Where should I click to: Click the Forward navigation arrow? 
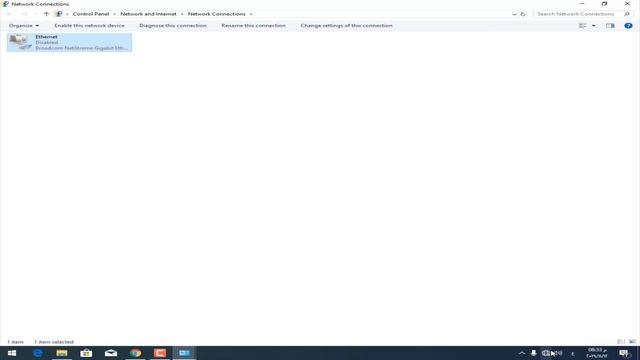[24, 14]
